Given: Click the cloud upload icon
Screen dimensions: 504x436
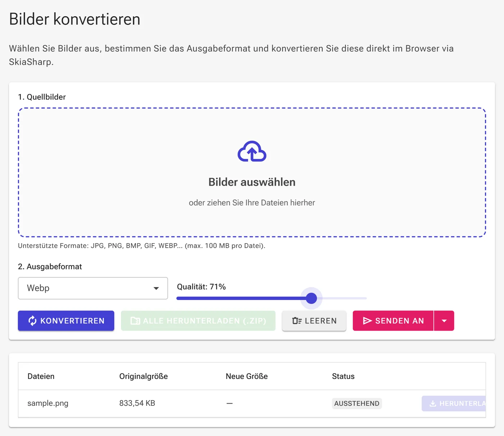Looking at the screenshot, I should click(x=252, y=151).
